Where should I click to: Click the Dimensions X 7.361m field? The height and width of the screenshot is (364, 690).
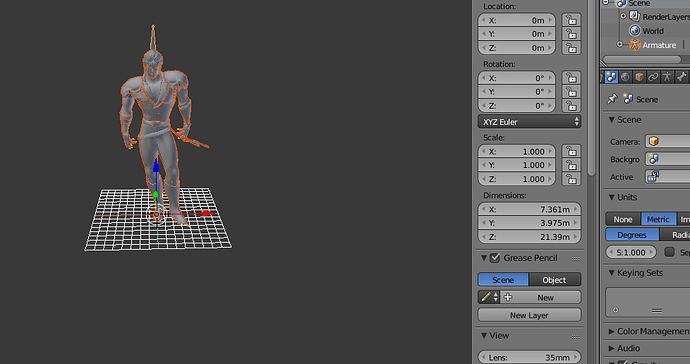pyautogui.click(x=529, y=209)
